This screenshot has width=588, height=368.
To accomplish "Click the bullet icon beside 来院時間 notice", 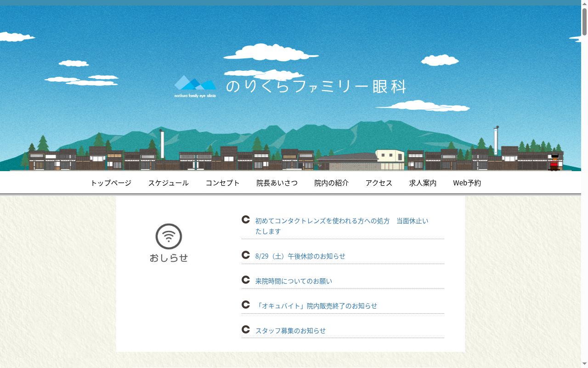I will click(x=246, y=280).
